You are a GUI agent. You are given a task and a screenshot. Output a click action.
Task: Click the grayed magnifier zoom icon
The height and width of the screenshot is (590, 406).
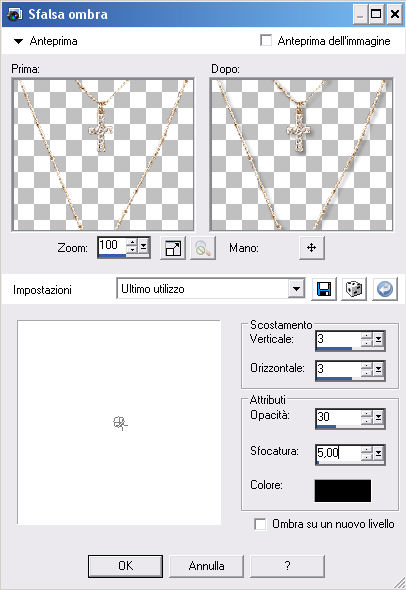pos(203,248)
